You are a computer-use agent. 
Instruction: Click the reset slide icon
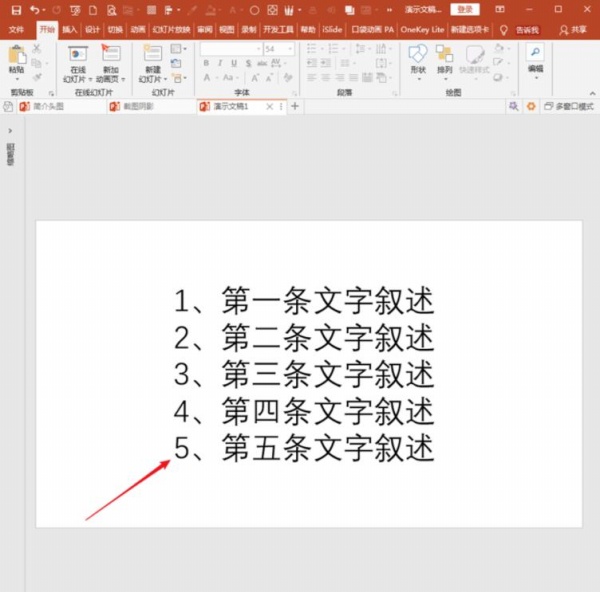coord(176,63)
